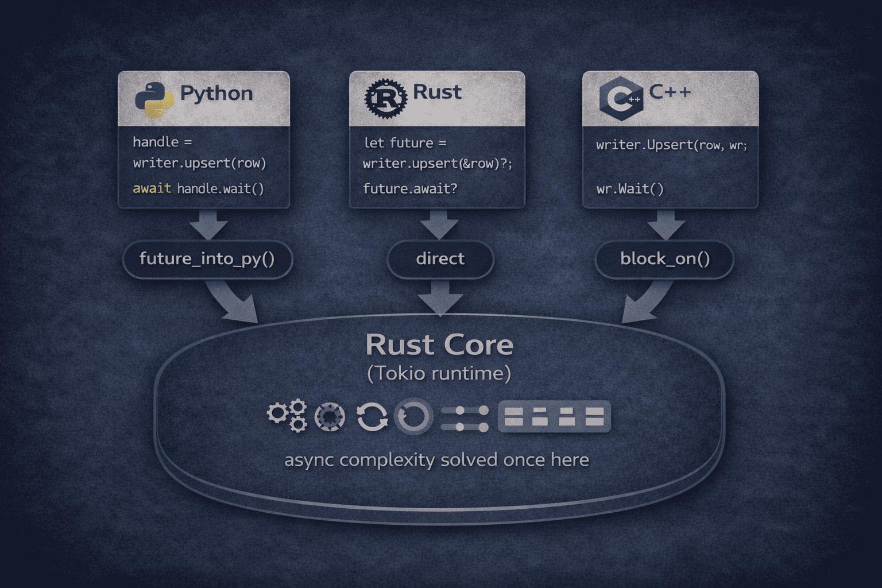Toggle the horizontal sliders control icon
Viewport: 882px width, 588px height.
tap(464, 416)
